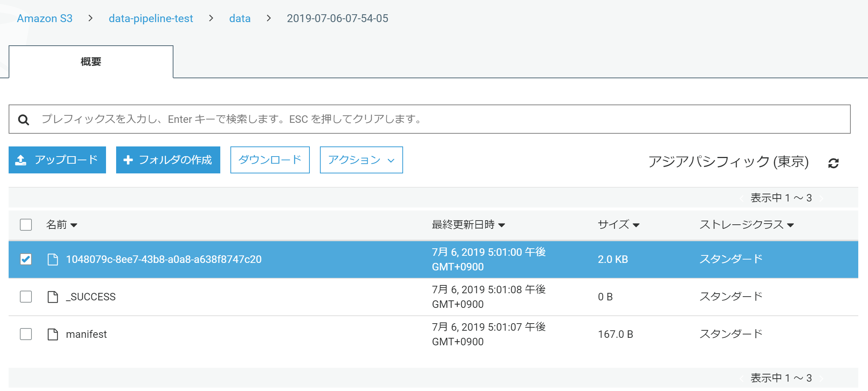Select the manifest file checkbox
The height and width of the screenshot is (391, 868).
26,334
